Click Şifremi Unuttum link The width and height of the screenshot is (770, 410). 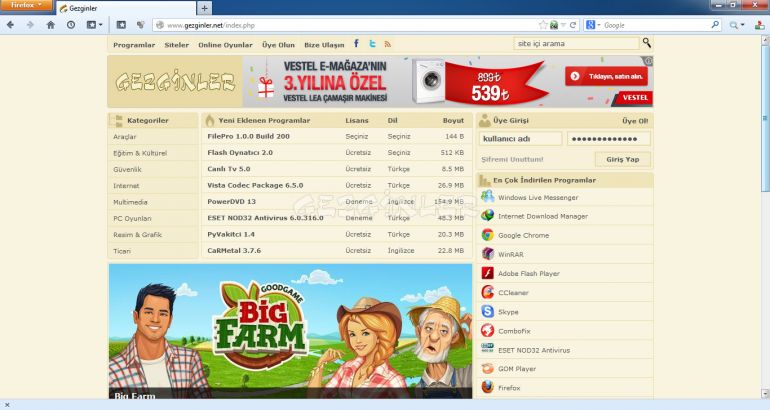[512, 160]
